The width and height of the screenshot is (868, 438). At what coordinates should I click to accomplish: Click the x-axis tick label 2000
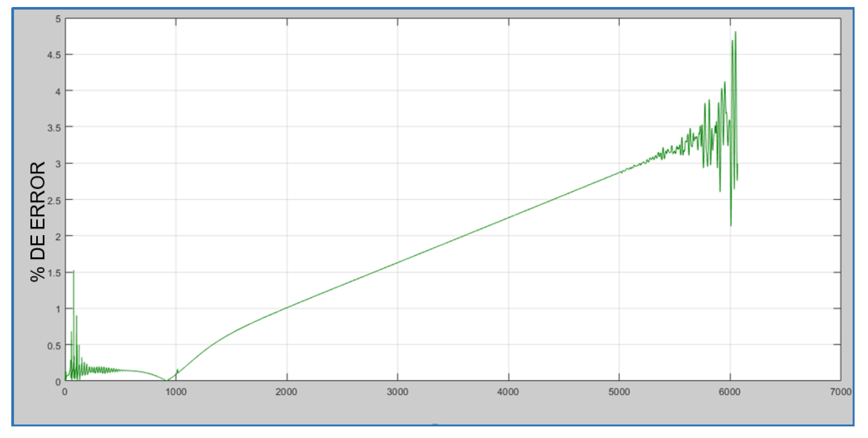click(286, 392)
